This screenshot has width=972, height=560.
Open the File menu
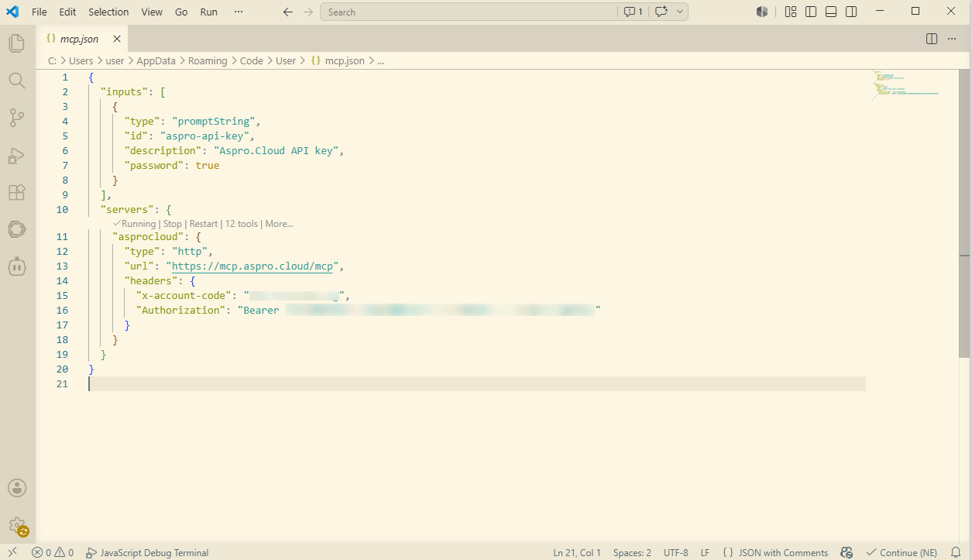[39, 12]
